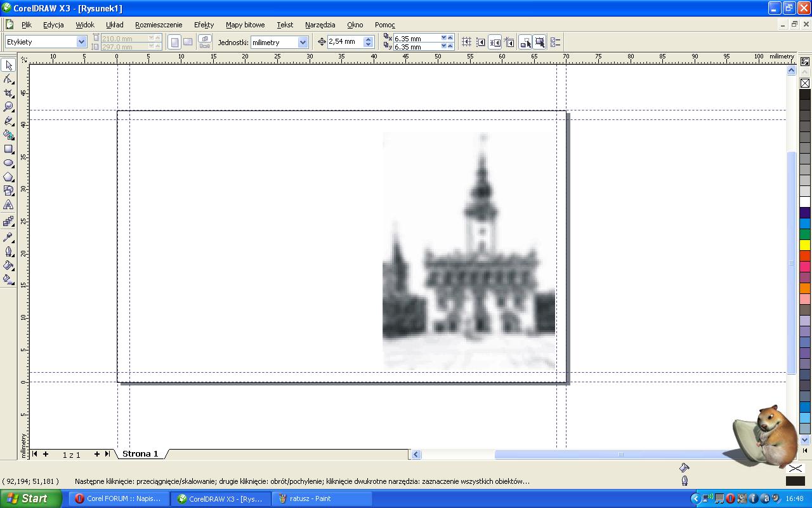Select the Pick tool arrow
The width and height of the screenshot is (812, 508).
pyautogui.click(x=8, y=65)
